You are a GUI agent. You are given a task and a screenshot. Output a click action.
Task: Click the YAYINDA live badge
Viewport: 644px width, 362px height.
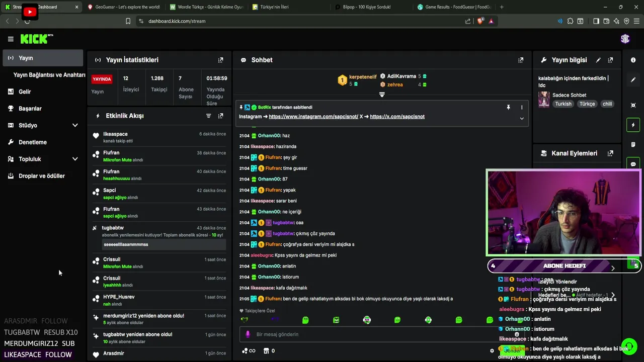pos(102,79)
